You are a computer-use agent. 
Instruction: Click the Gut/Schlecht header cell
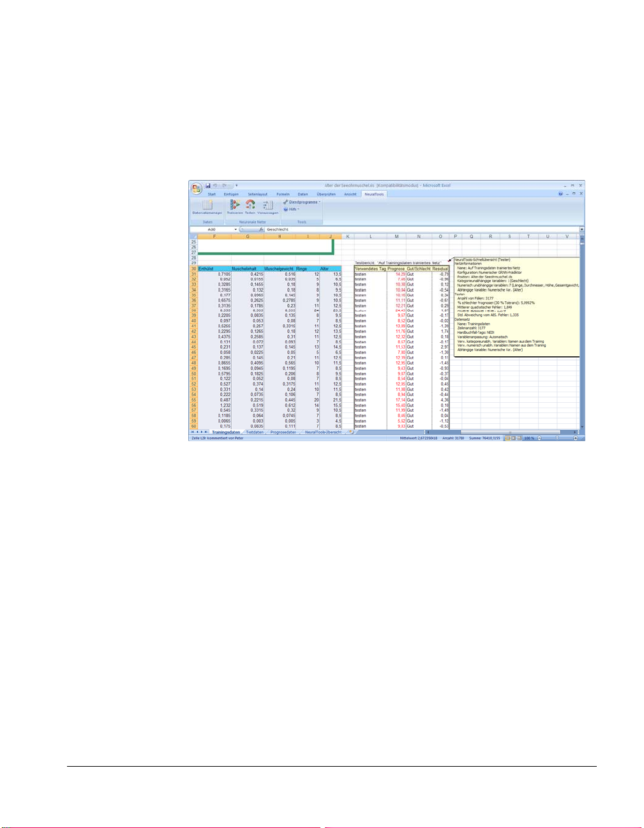click(419, 269)
